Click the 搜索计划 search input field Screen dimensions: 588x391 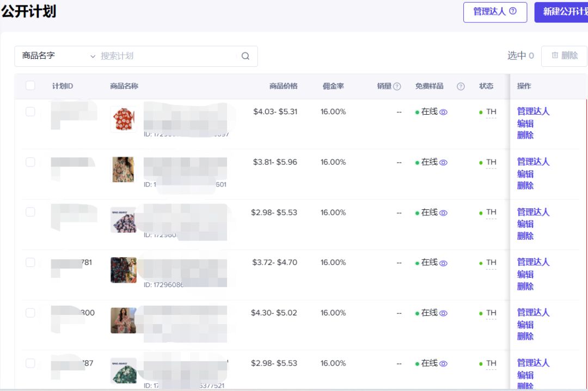[x=163, y=56]
